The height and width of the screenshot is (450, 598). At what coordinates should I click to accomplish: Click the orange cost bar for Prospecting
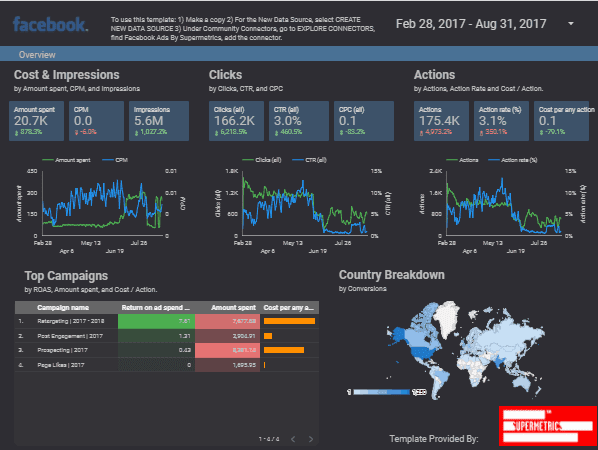pyautogui.click(x=284, y=350)
